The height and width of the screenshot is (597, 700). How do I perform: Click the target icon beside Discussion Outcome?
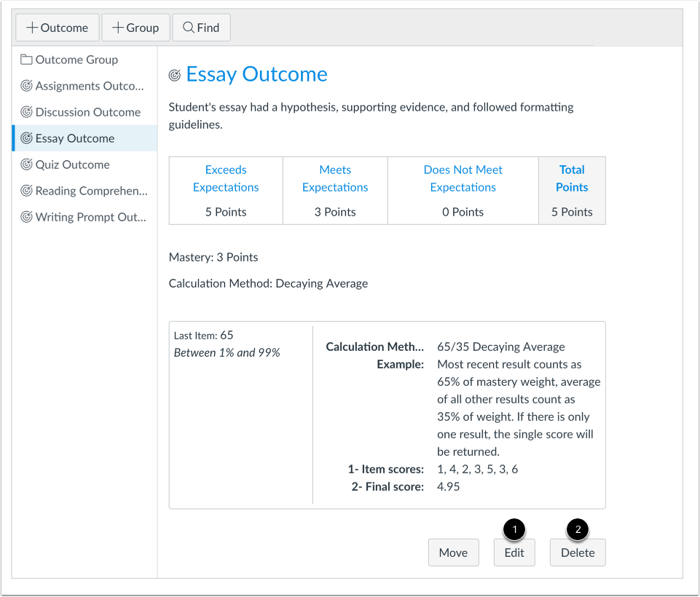[x=26, y=112]
